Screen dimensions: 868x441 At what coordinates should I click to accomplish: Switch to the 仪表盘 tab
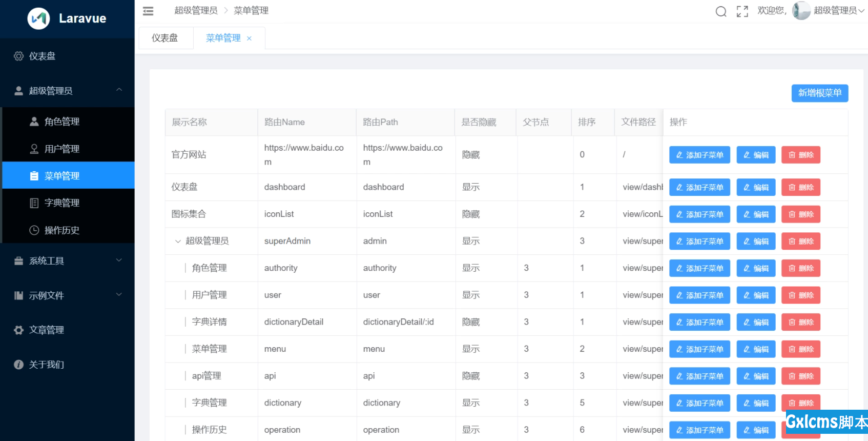(165, 38)
